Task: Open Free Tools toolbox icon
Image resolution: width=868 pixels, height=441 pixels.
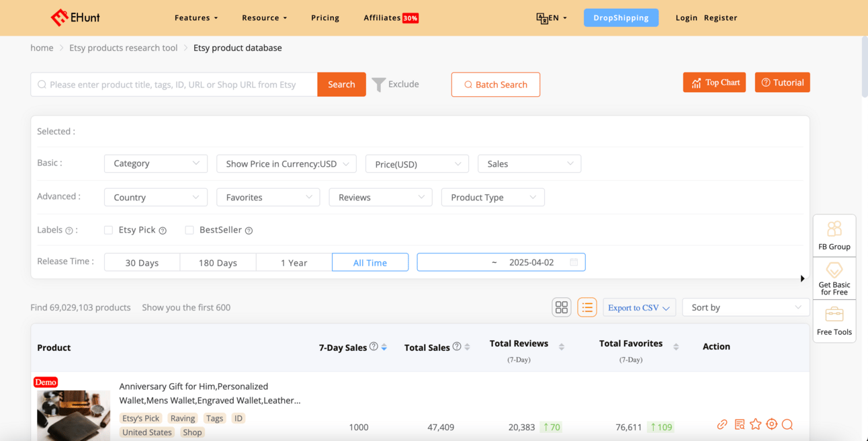Action: 834,315
